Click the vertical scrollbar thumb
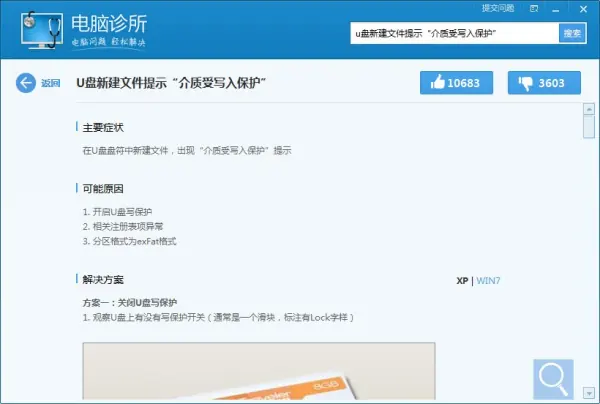The image size is (600, 404). point(589,127)
